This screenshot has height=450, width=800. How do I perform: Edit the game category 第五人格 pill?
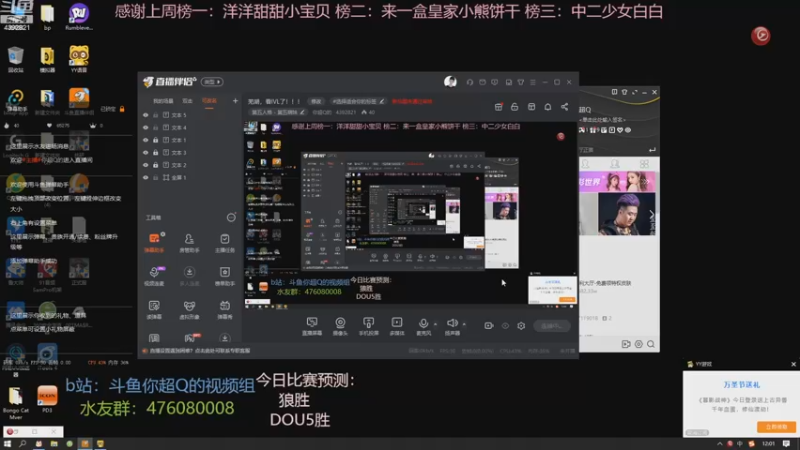pos(278,112)
